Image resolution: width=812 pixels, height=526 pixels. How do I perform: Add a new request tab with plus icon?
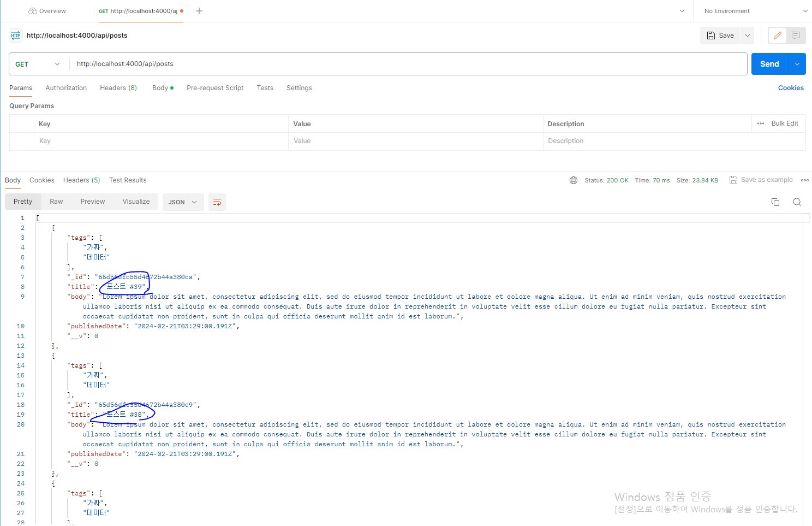[x=199, y=11]
